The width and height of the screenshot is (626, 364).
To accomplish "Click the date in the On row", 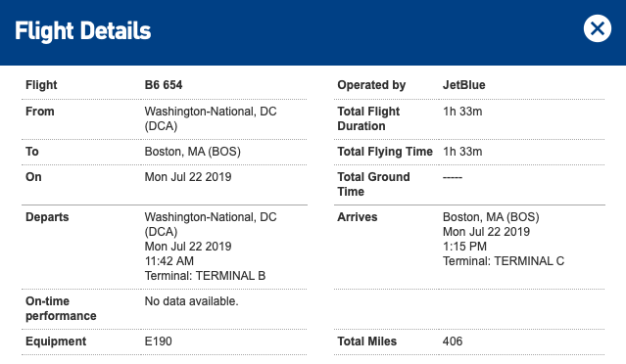I will click(188, 177).
